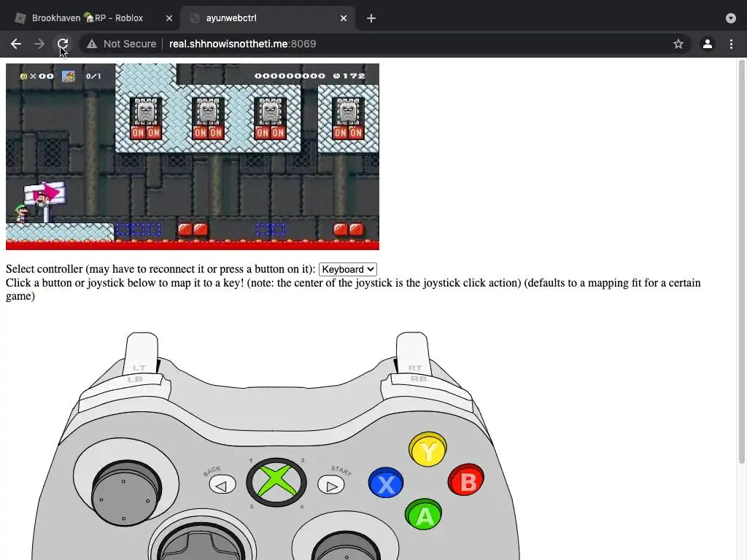This screenshot has height=560, width=747.
Task: Go back to previous page
Action: coord(16,44)
